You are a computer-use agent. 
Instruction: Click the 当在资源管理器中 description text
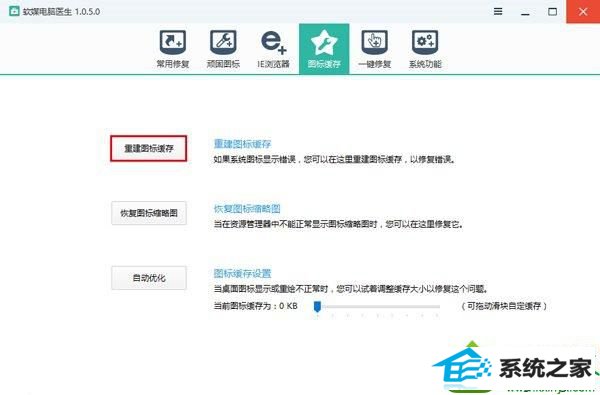pyautogui.click(x=339, y=224)
